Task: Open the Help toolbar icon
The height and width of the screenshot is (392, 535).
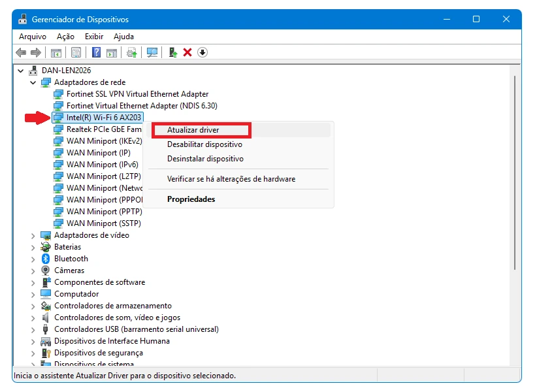Action: pyautogui.click(x=97, y=52)
